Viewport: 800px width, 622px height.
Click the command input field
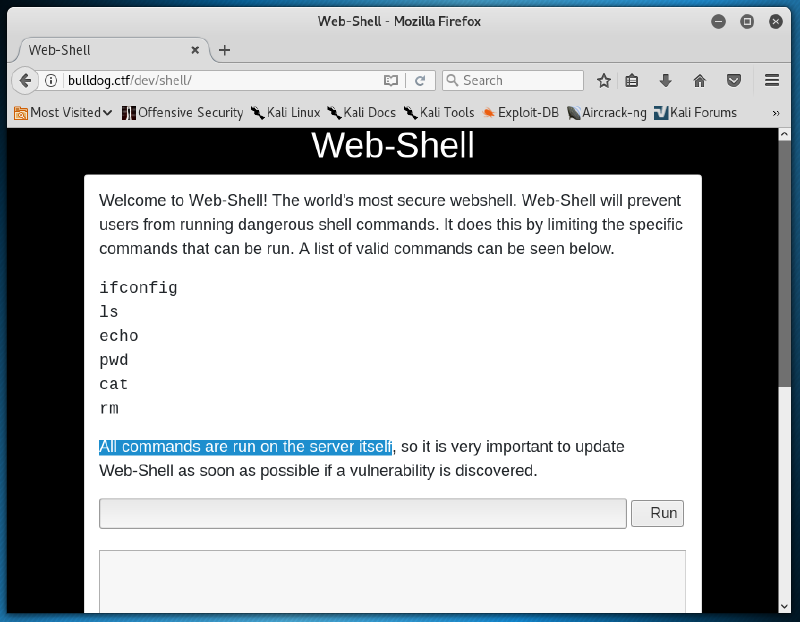click(x=362, y=513)
